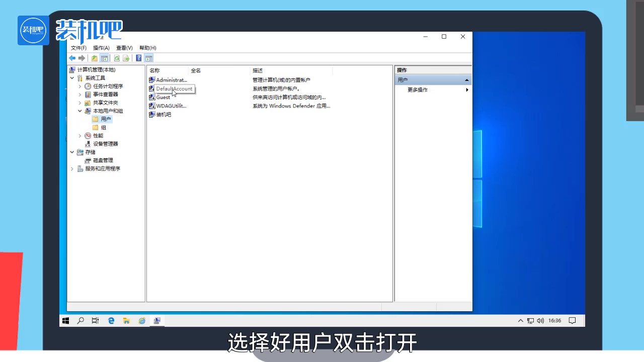Click the back navigation arrow in the toolbar
The image size is (644, 362).
pos(72,58)
